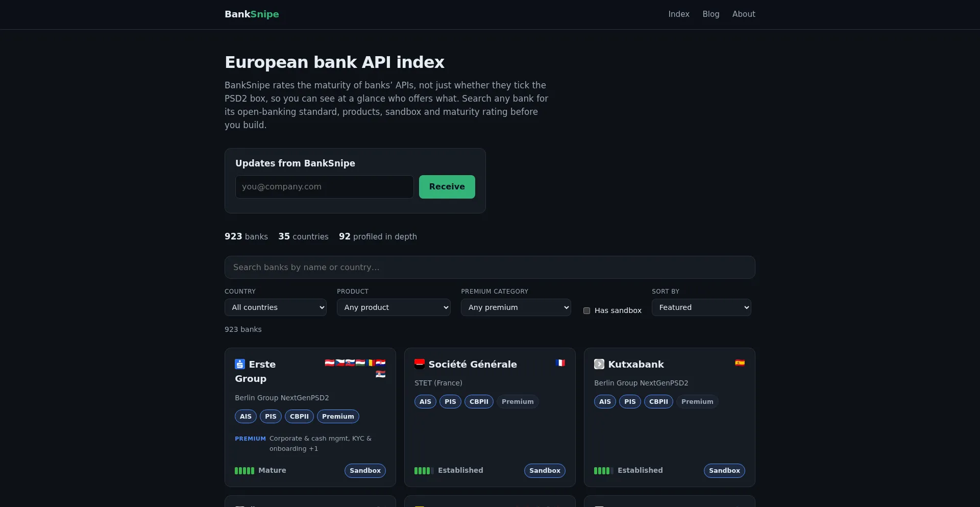Click the Sandbox badge on Kutxabank card
The image size is (980, 507).
click(x=724, y=471)
